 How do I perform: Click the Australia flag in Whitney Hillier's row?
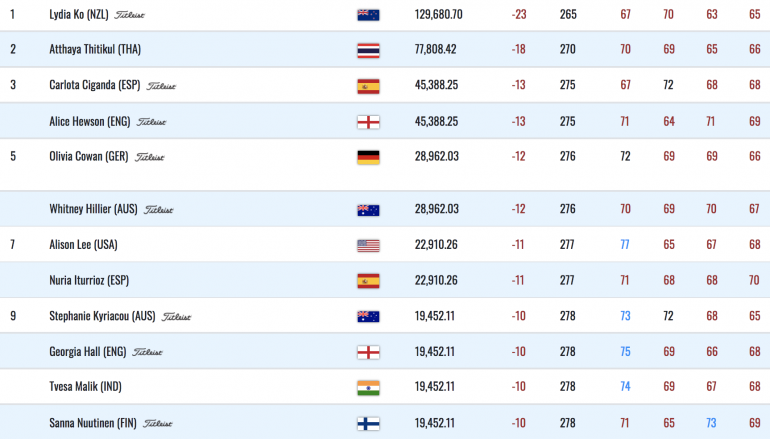tap(368, 210)
